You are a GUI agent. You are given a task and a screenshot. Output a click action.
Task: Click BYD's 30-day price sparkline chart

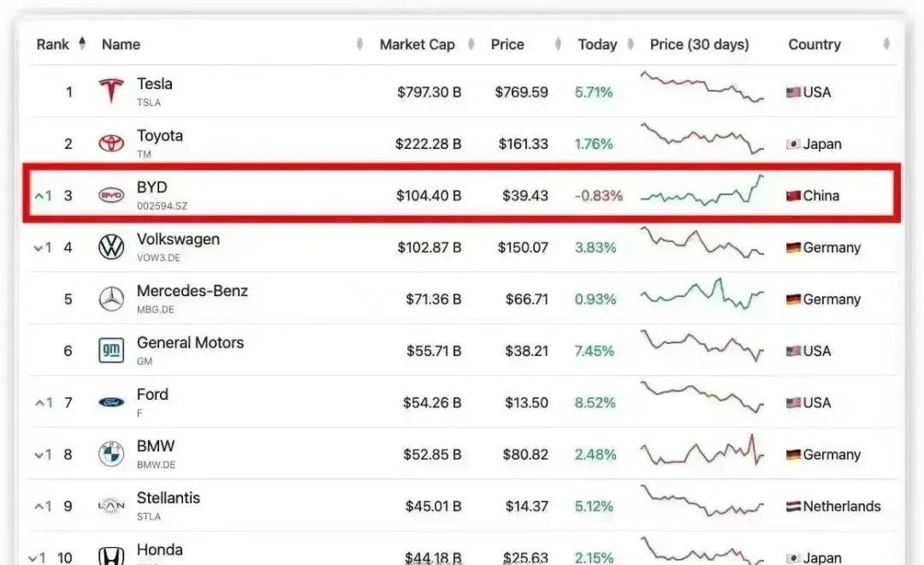(x=702, y=191)
